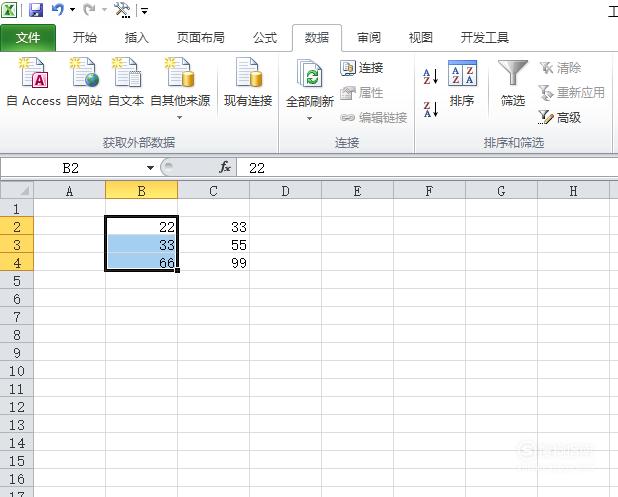Image resolution: width=618 pixels, height=497 pixels.
Task: Click the formula bar showing 22
Action: point(427,168)
